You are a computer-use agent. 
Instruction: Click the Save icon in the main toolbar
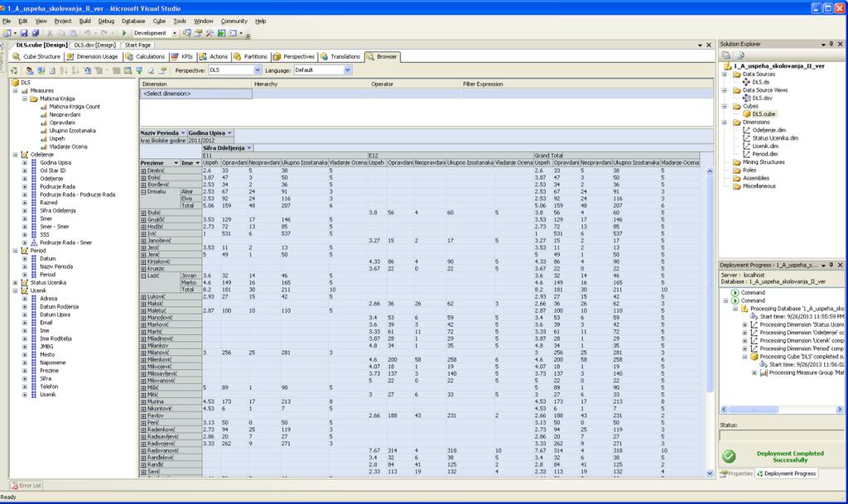(x=24, y=33)
